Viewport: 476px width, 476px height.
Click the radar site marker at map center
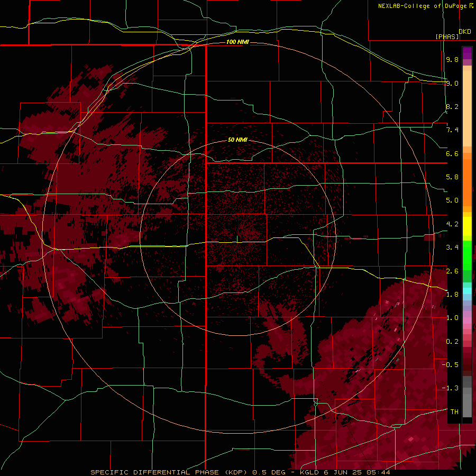[x=237, y=239]
